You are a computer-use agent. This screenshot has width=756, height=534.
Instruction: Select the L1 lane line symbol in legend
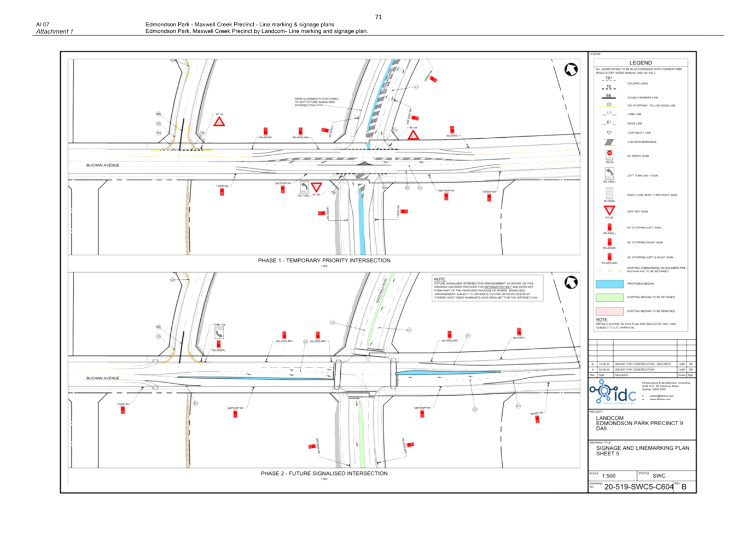608,114
